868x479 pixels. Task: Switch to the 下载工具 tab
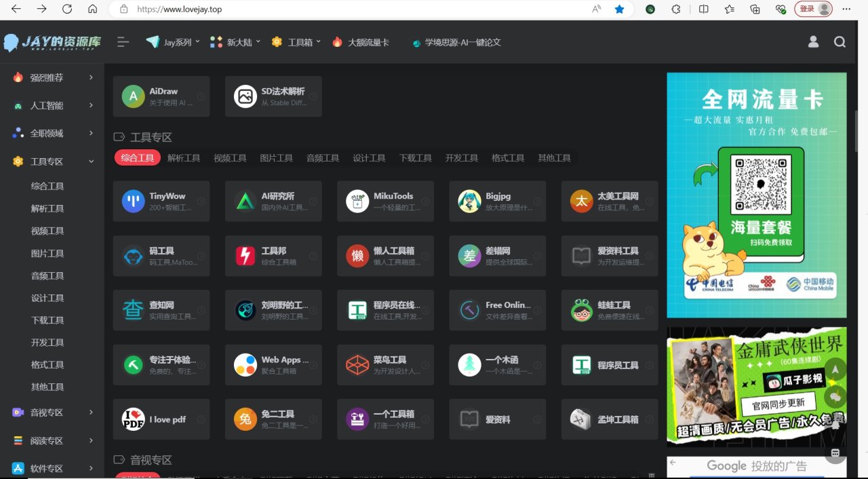[416, 158]
